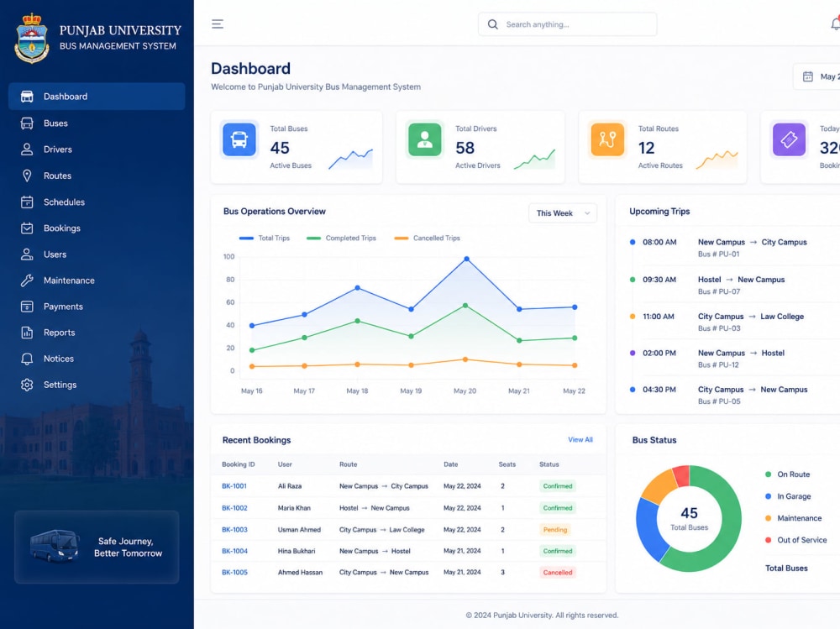Click the Settings gear icon
This screenshot has height=629, width=840.
[x=27, y=385]
